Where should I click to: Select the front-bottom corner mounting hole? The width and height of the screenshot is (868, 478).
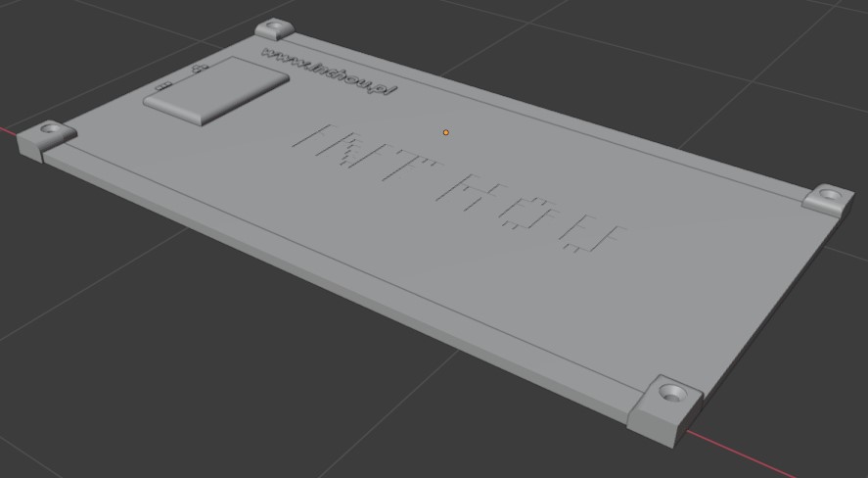pos(672,393)
